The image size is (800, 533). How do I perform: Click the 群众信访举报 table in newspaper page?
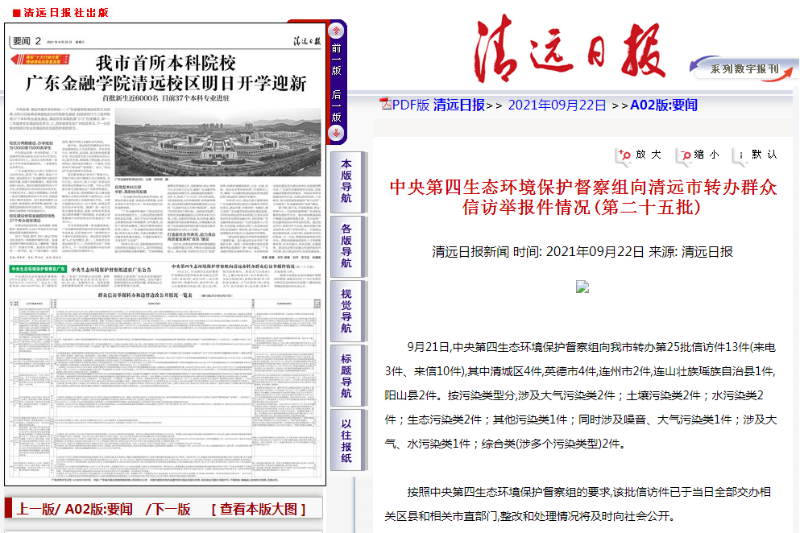pyautogui.click(x=165, y=388)
